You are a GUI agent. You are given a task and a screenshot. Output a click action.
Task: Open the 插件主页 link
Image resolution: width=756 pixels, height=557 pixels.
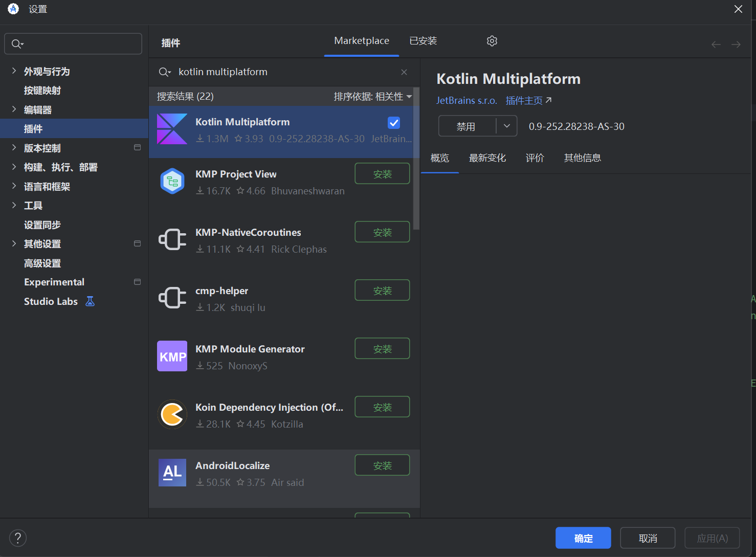pyautogui.click(x=524, y=100)
